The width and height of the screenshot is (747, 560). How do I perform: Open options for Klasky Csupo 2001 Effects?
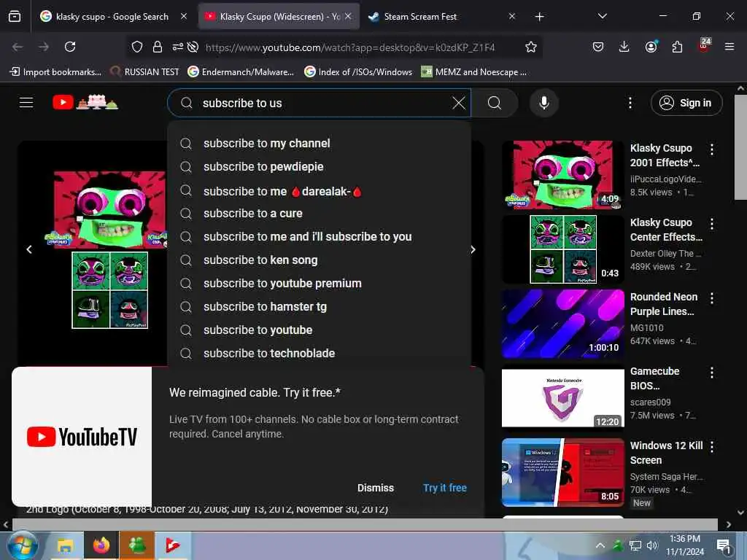tap(712, 149)
